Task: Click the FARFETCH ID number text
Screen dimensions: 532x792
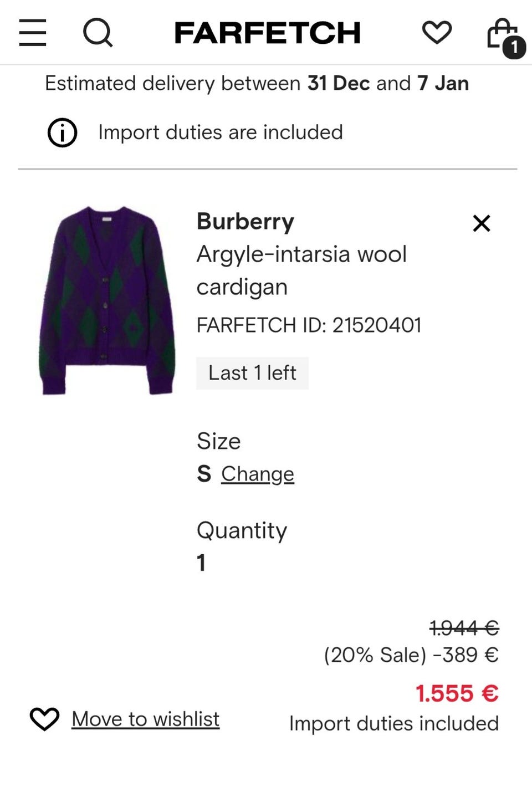Action: point(309,325)
